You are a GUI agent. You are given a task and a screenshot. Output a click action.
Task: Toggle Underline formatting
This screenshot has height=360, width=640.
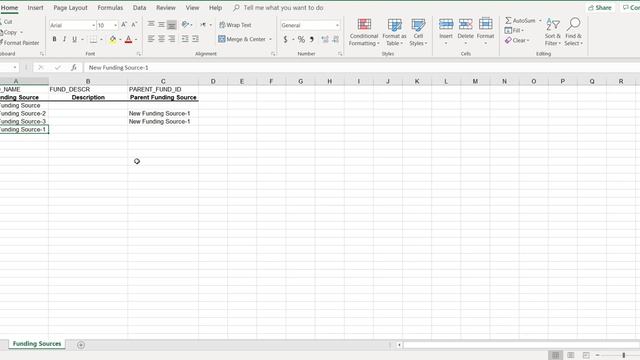click(x=74, y=39)
